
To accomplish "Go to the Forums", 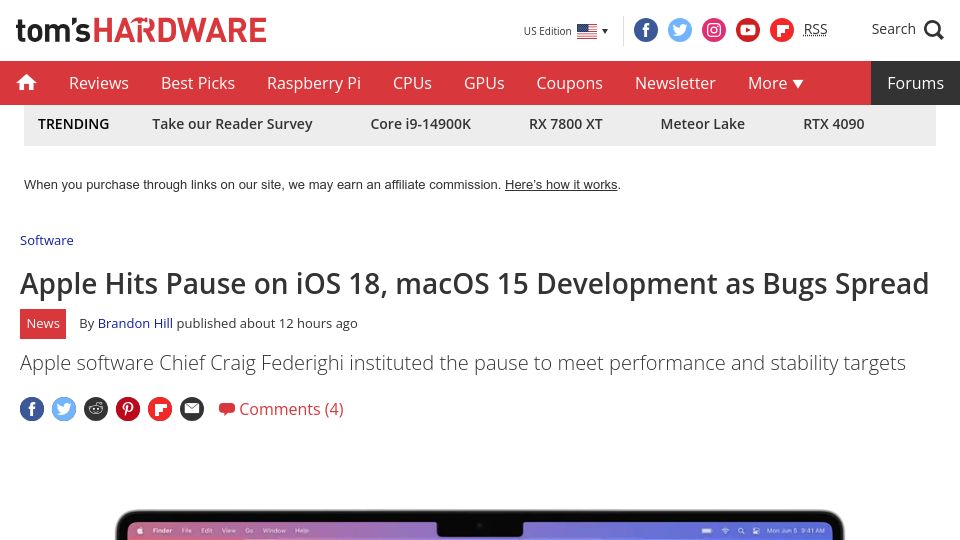I will click(x=915, y=83).
